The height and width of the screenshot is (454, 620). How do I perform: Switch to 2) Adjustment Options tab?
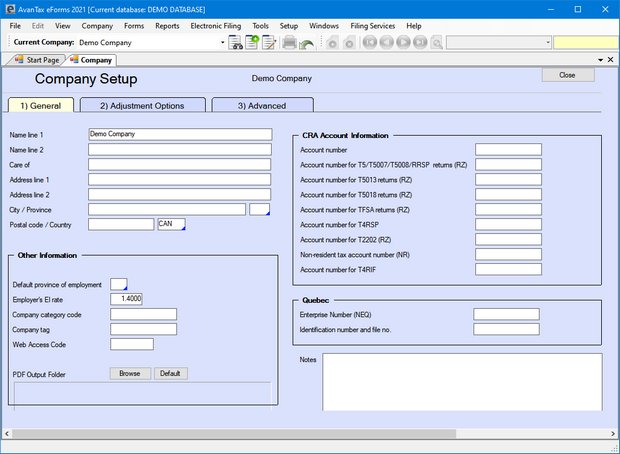pos(142,106)
